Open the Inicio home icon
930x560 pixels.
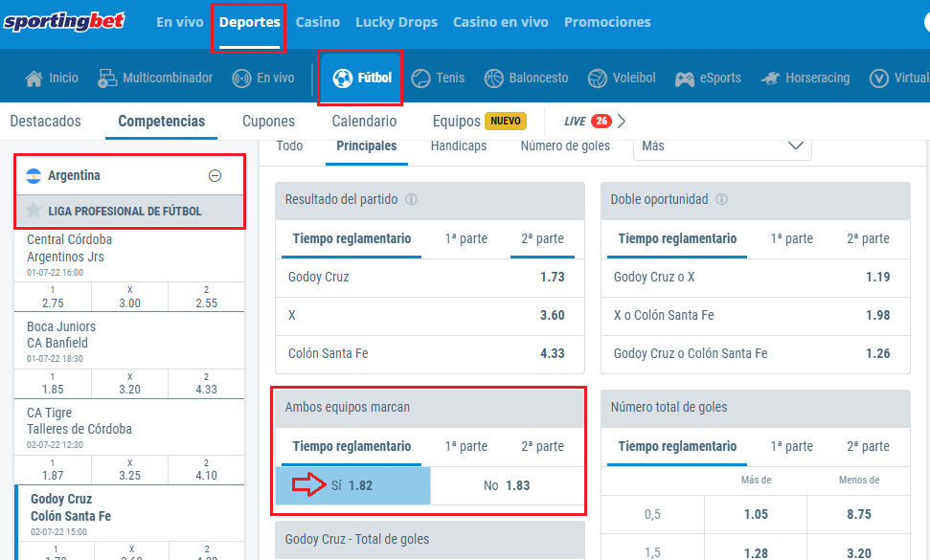tap(34, 78)
